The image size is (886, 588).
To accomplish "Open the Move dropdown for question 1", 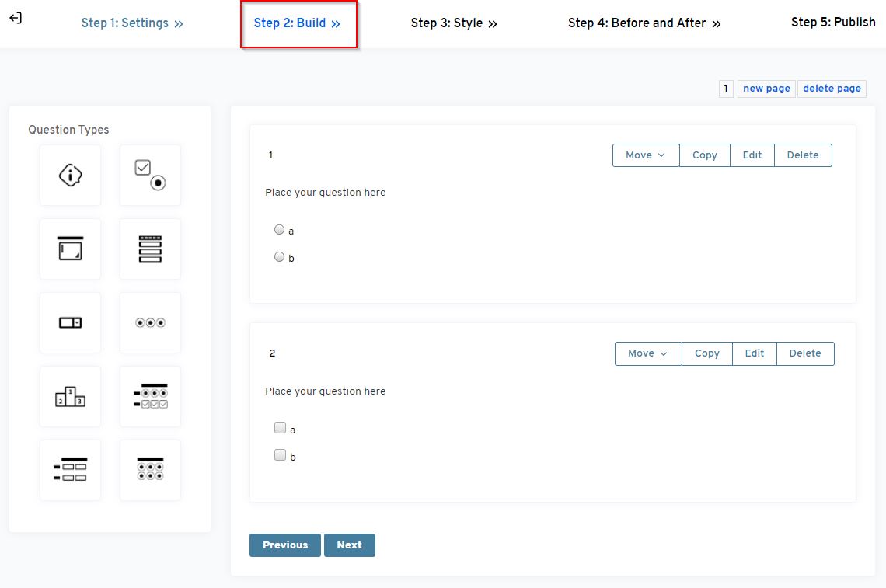I will click(x=645, y=155).
